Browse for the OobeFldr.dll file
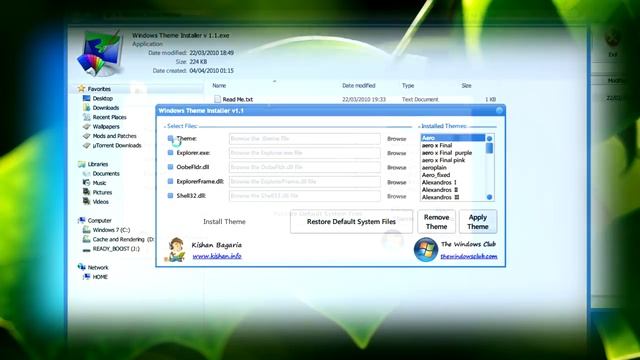 point(397,167)
